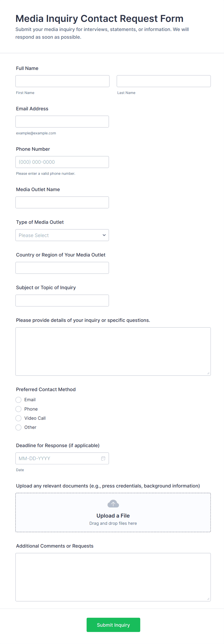The width and height of the screenshot is (224, 644).
Task: Focus the Email Address text box
Action: 62,122
